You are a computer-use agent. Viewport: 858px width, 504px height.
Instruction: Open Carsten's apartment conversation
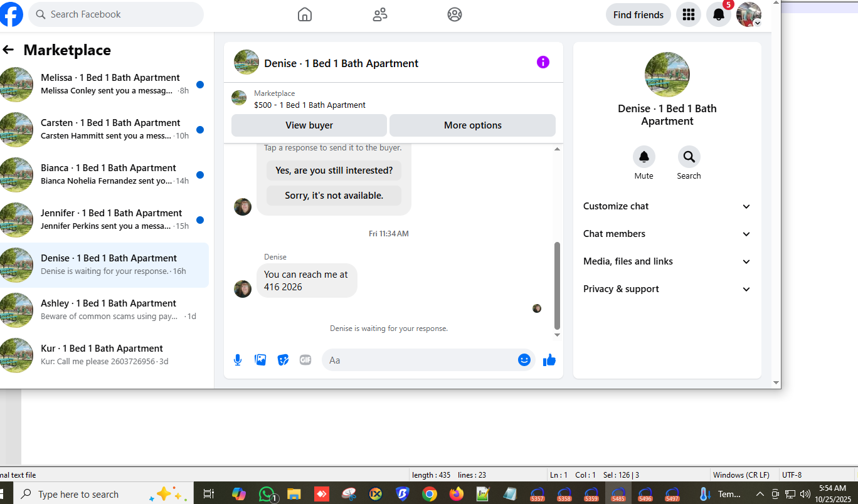click(x=103, y=130)
